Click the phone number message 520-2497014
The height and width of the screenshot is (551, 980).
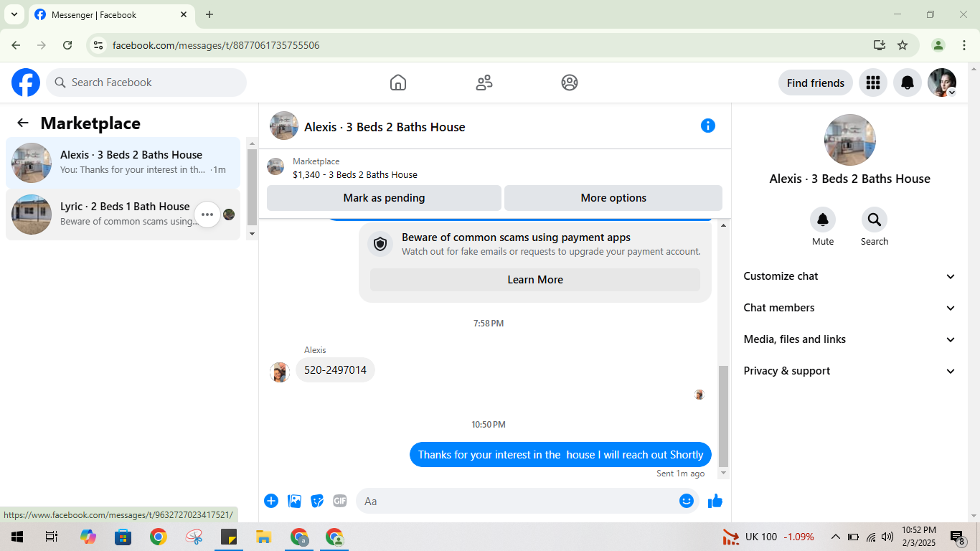pos(335,370)
